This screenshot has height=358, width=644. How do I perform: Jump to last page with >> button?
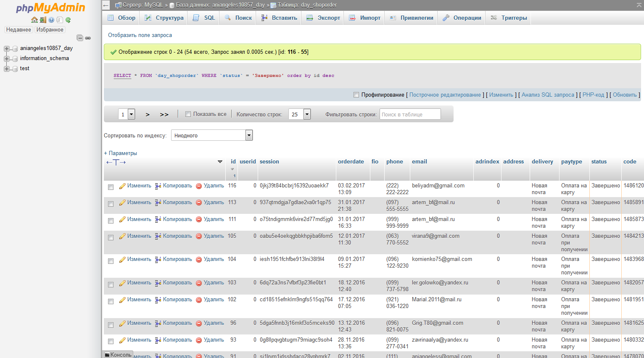[164, 114]
